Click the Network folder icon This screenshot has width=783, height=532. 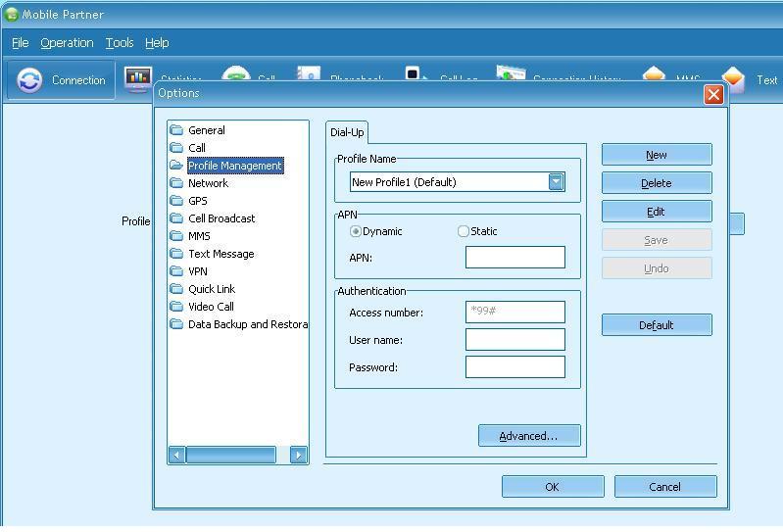pyautogui.click(x=176, y=183)
